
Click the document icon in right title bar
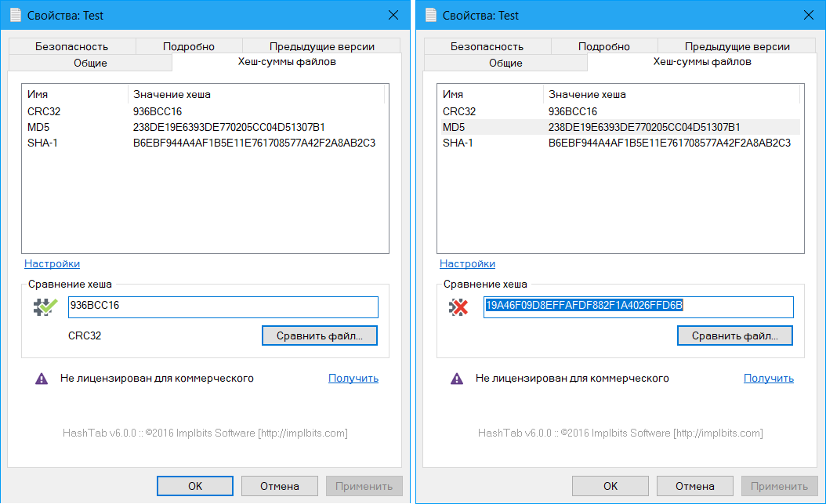431,15
